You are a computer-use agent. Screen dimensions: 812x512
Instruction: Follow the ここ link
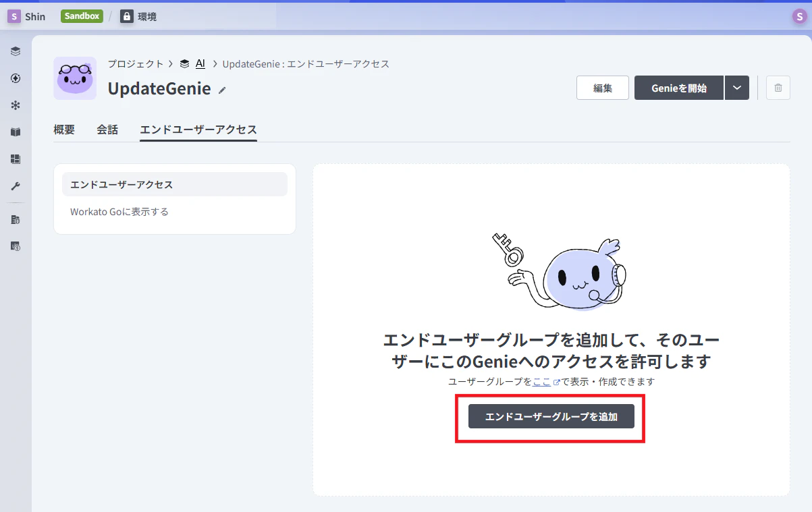(542, 382)
